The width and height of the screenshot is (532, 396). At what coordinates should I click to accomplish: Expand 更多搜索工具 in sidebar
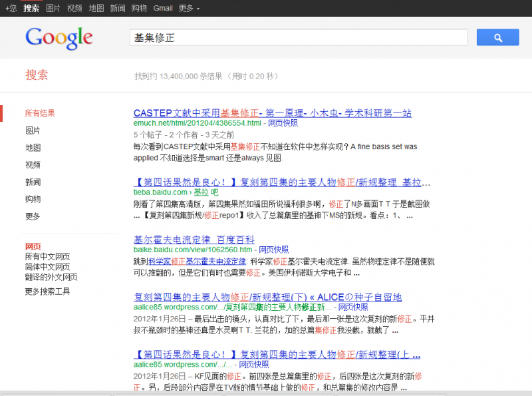click(47, 292)
